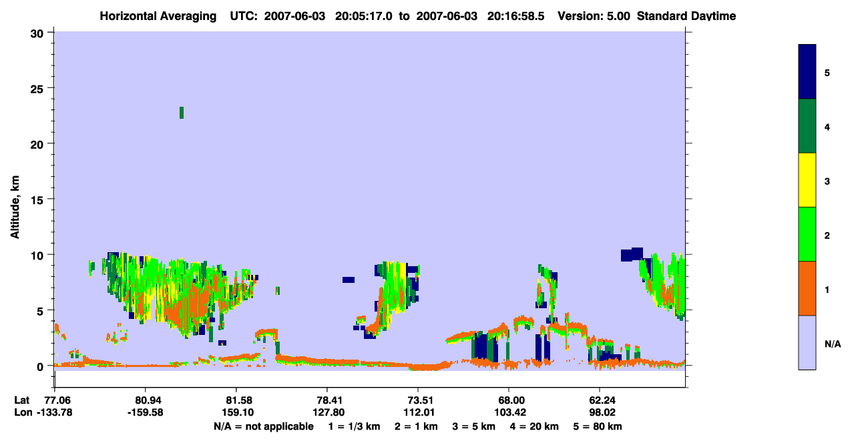Click the colorbar label '3'

pos(827,181)
